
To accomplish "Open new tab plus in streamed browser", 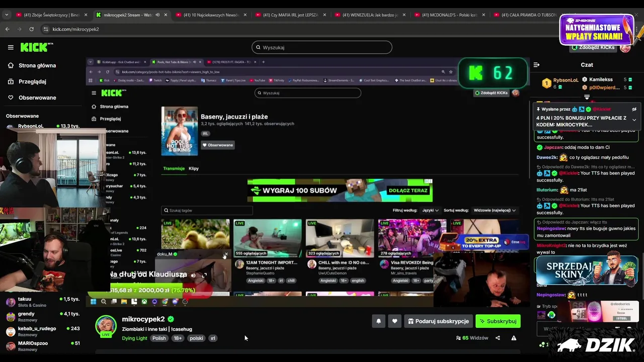I will coord(263,62).
